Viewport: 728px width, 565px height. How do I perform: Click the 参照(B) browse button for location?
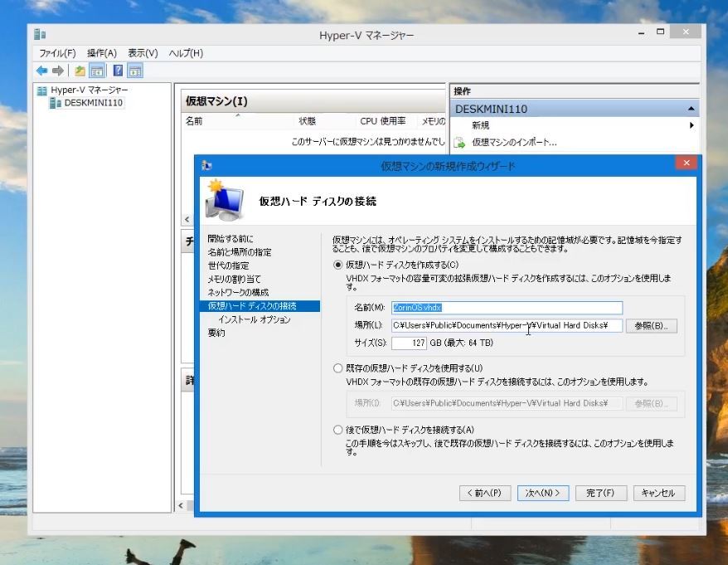(x=651, y=325)
